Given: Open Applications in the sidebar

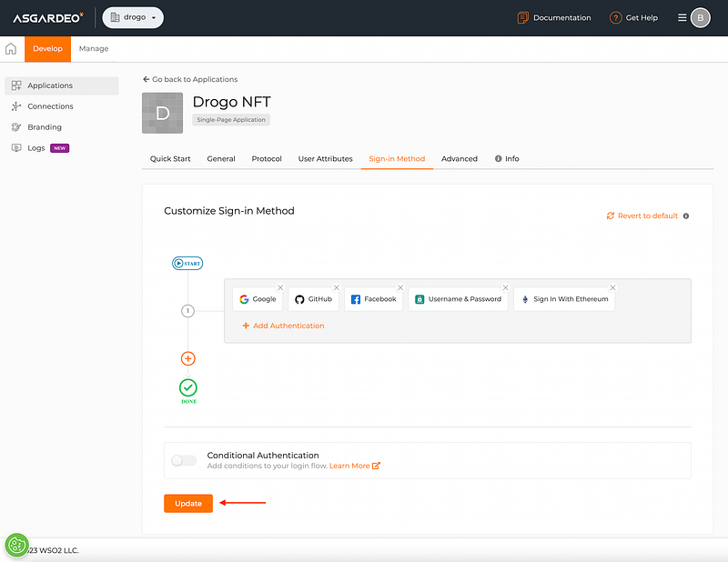Looking at the screenshot, I should tap(62, 85).
